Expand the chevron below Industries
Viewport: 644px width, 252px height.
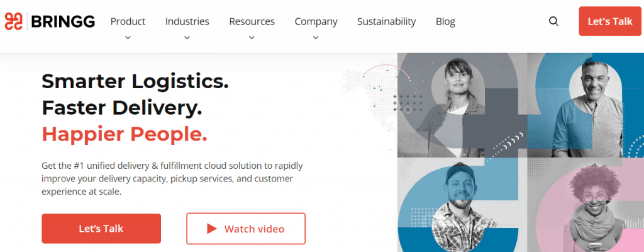(187, 38)
